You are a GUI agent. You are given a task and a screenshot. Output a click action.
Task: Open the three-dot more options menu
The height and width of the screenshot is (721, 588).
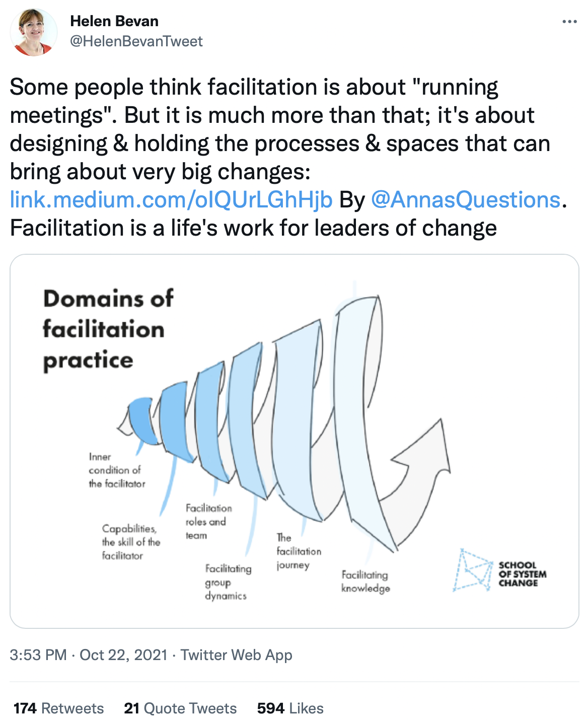[569, 22]
